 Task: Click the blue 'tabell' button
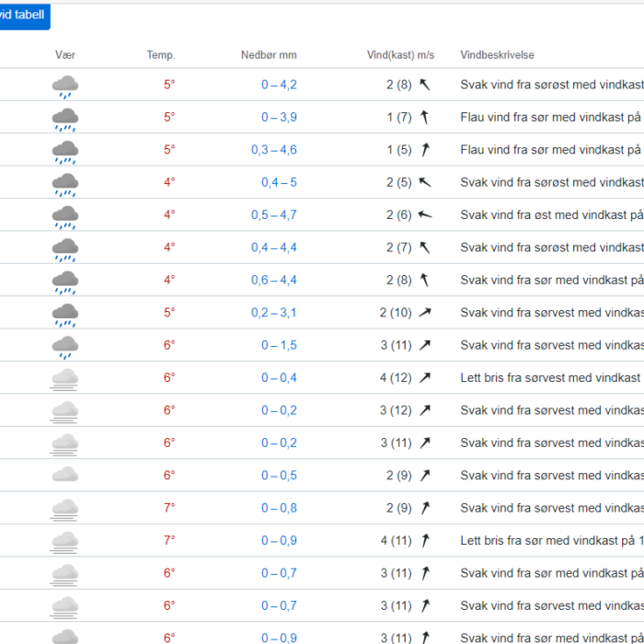[x=22, y=16]
